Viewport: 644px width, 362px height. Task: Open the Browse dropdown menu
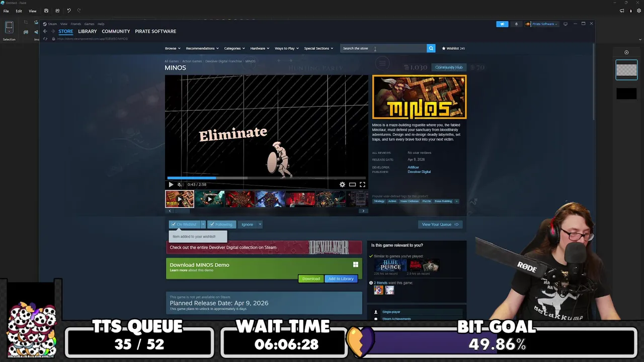(173, 48)
